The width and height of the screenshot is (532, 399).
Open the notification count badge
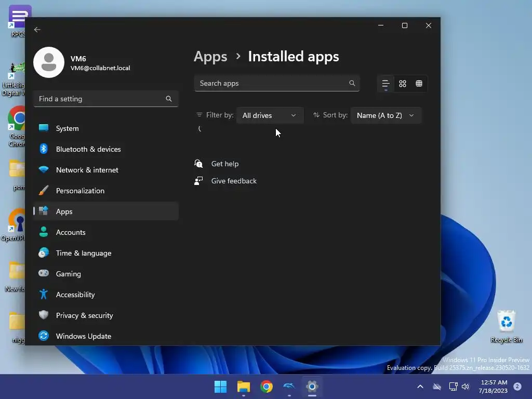(x=517, y=386)
